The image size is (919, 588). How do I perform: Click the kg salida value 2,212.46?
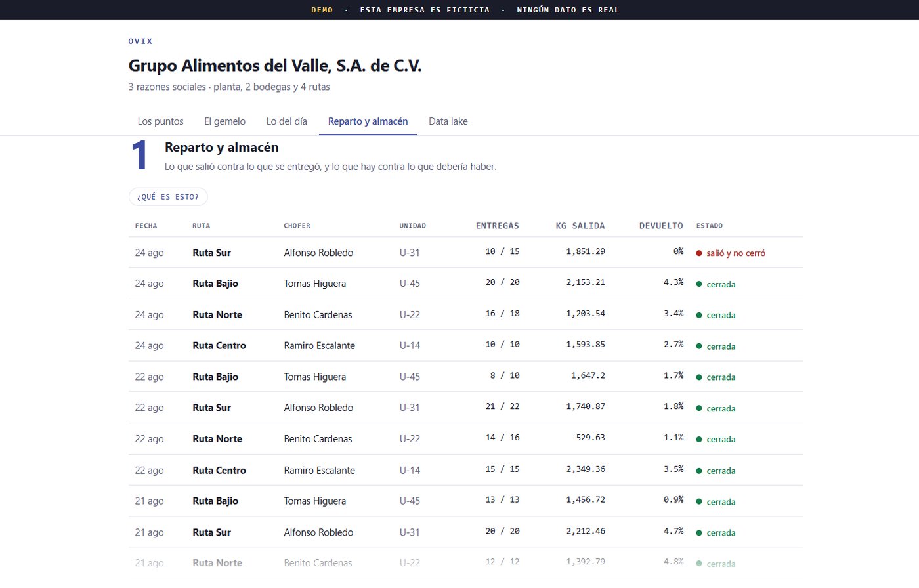pos(586,531)
